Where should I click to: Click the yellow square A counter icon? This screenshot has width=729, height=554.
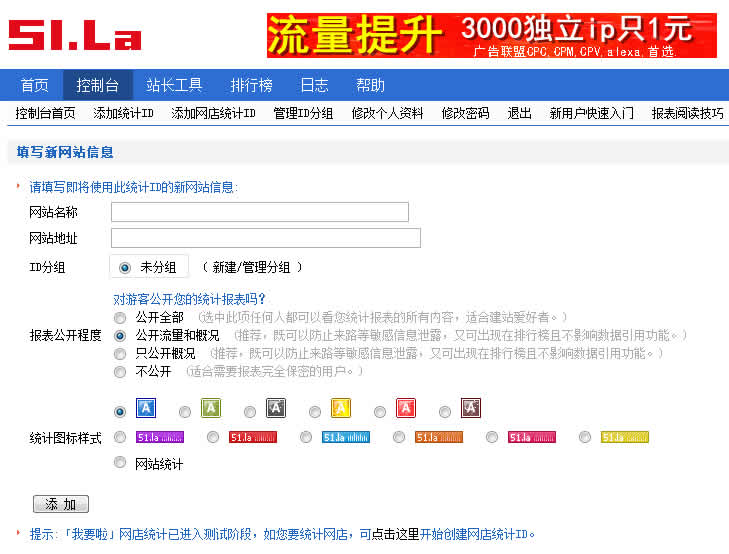click(x=341, y=408)
